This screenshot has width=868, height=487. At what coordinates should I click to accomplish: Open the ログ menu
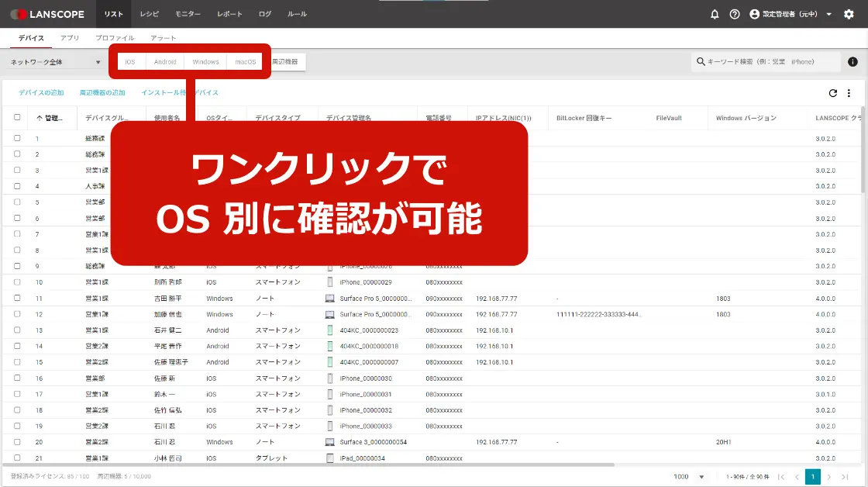[x=264, y=15]
